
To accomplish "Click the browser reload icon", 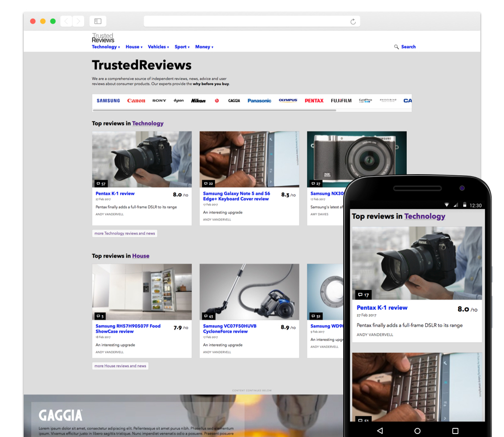I will pyautogui.click(x=353, y=22).
